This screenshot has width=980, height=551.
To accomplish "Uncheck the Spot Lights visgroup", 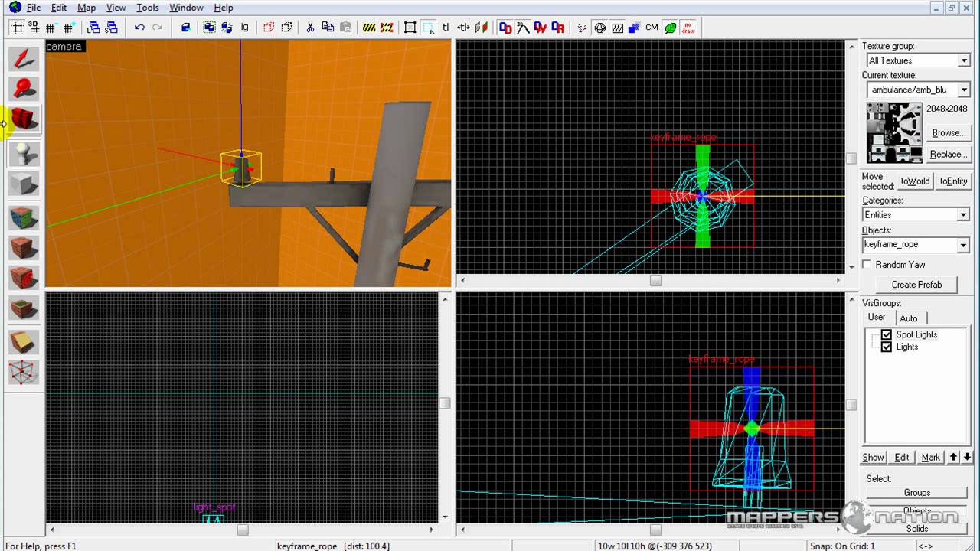I will 887,334.
